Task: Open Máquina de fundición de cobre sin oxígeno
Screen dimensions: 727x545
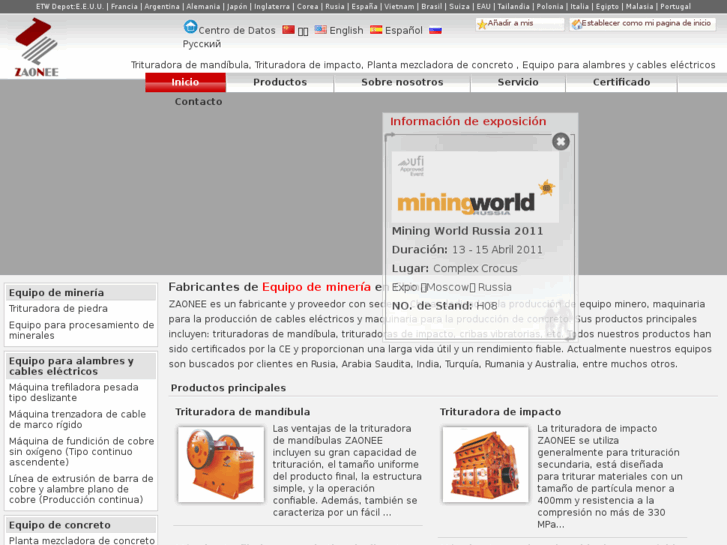Action: point(82,451)
